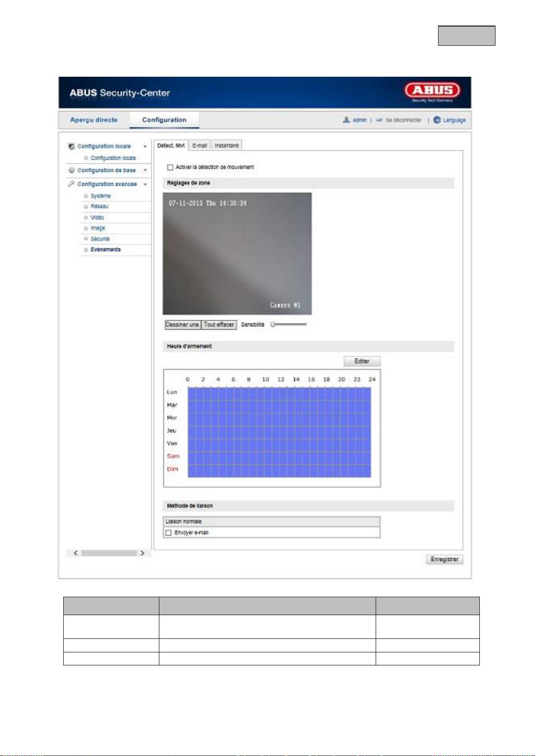
Task: Collapse the Configuration avancée section chevron
Action: (x=145, y=184)
